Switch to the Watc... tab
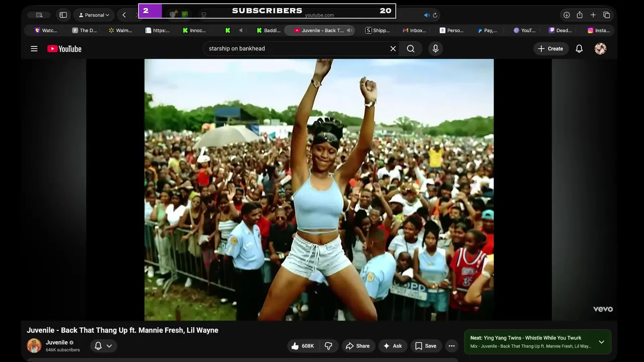 (x=46, y=31)
